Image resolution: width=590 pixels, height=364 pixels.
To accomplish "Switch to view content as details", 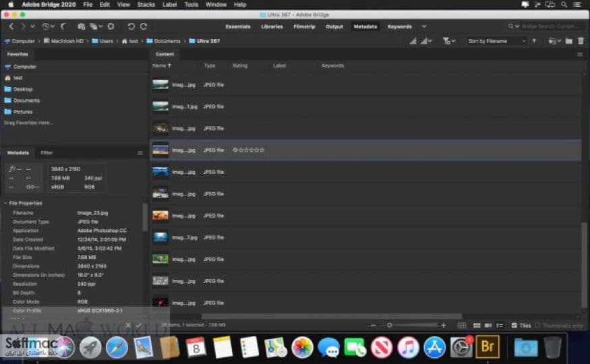I will [x=488, y=326].
